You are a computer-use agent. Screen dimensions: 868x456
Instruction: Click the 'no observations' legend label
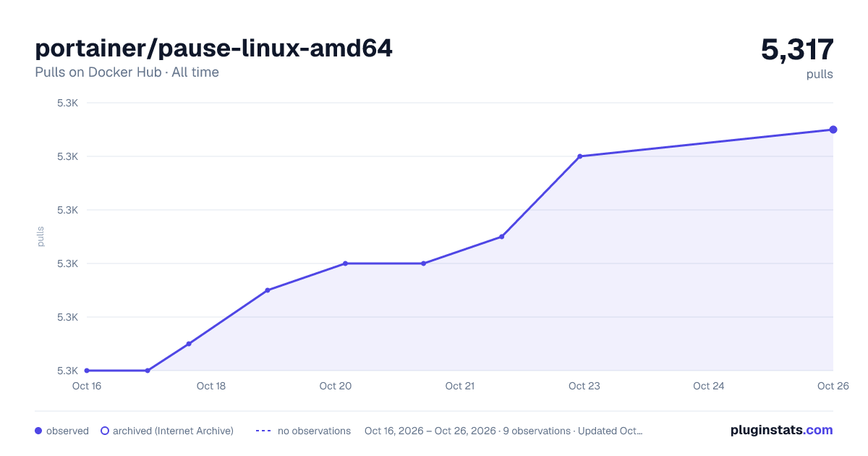pos(314,431)
